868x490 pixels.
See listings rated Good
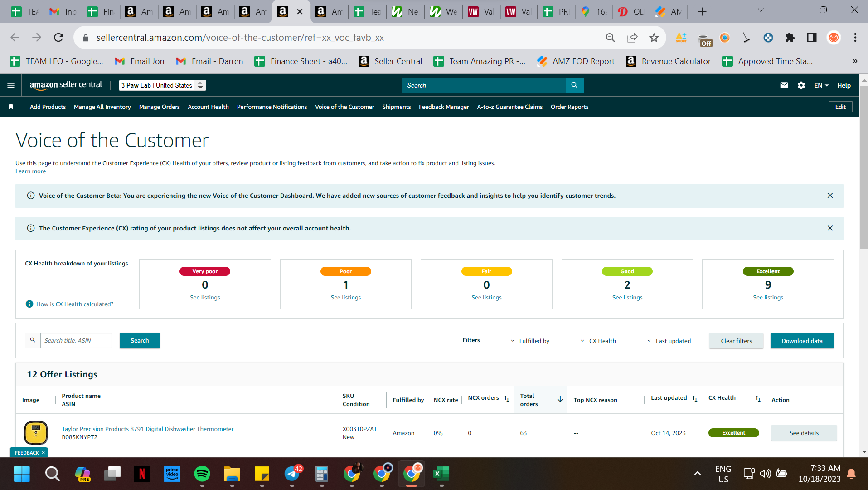tap(627, 297)
